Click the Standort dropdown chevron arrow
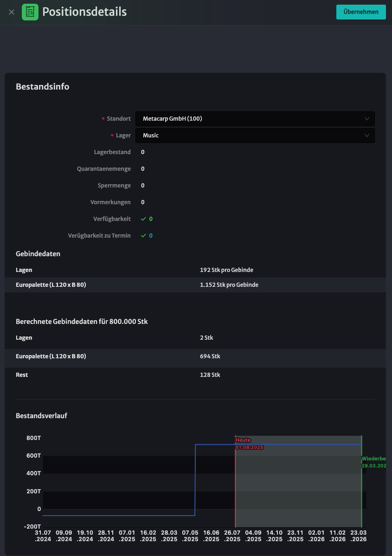The image size is (392, 556). click(x=367, y=119)
